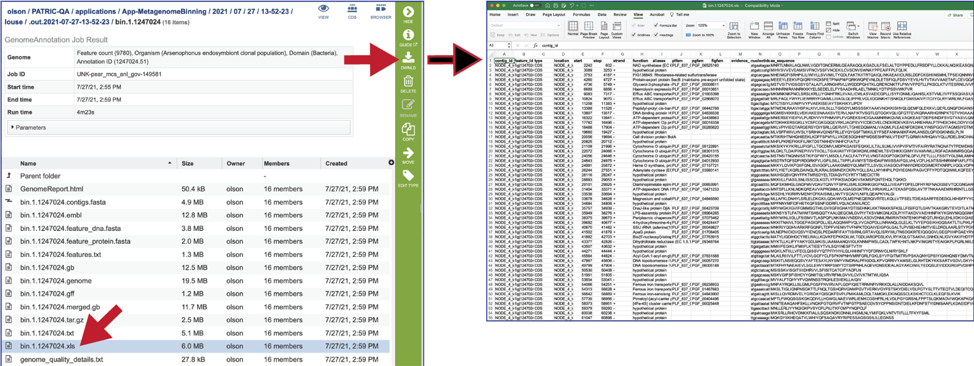
Task: Click Use Relative References in Excel ribbon
Action: click(902, 30)
